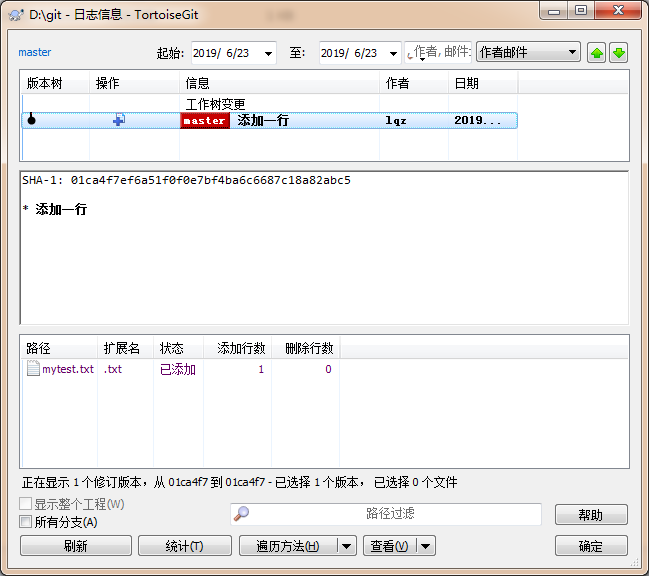Click the commit graph node dot
649x576 pixels.
(x=31, y=120)
